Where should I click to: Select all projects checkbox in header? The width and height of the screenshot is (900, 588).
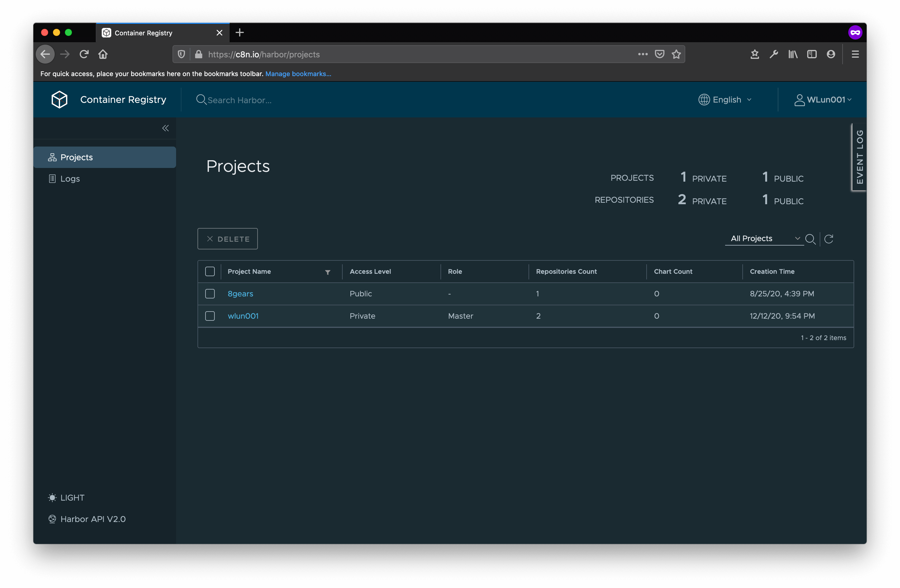tap(210, 271)
